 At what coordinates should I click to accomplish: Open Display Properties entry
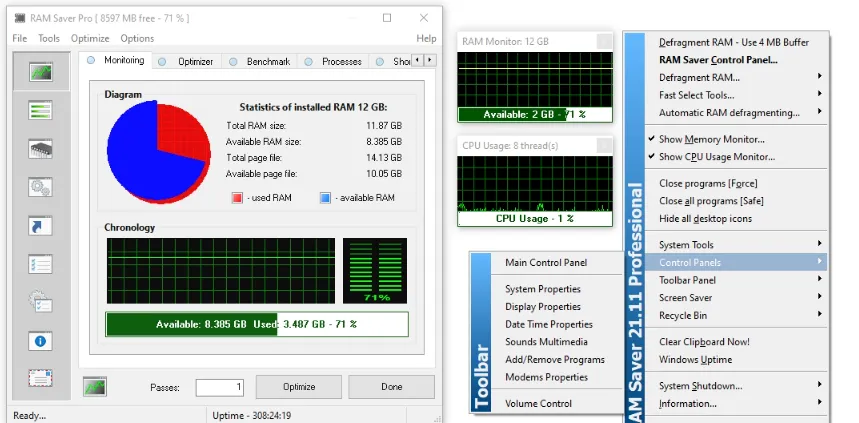click(557, 306)
